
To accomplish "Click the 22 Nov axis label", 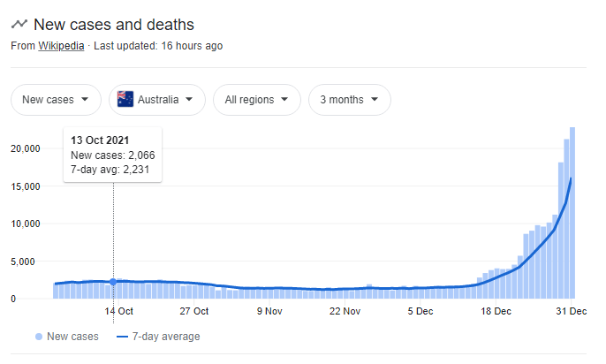I will click(x=345, y=311).
